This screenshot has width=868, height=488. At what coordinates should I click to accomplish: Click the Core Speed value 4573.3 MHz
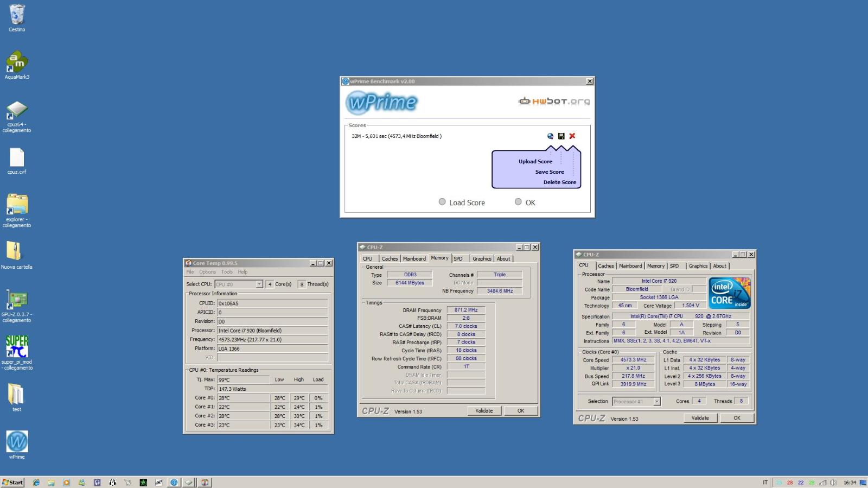[x=633, y=360]
